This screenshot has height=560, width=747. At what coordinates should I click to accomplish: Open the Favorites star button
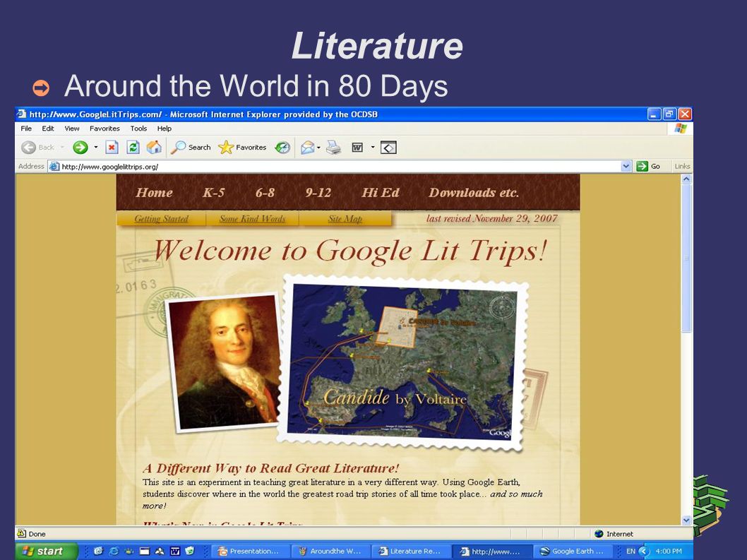click(x=242, y=148)
